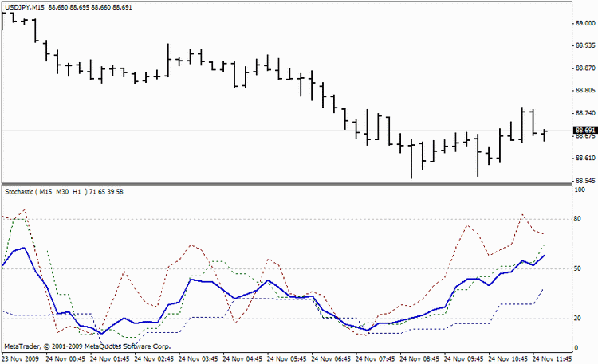Click the last price bar on the chart
The image size is (598, 364).
coord(545,135)
